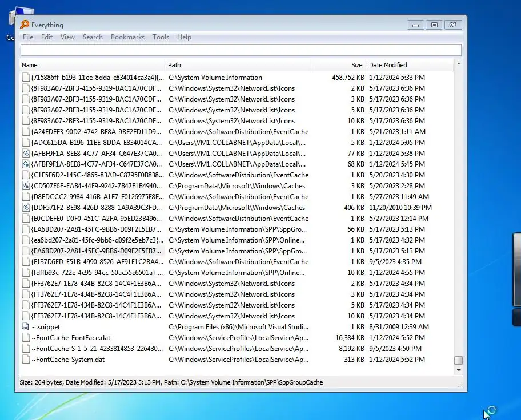Click the 458,752 KB size value
The width and height of the screenshot is (521, 420).
348,78
